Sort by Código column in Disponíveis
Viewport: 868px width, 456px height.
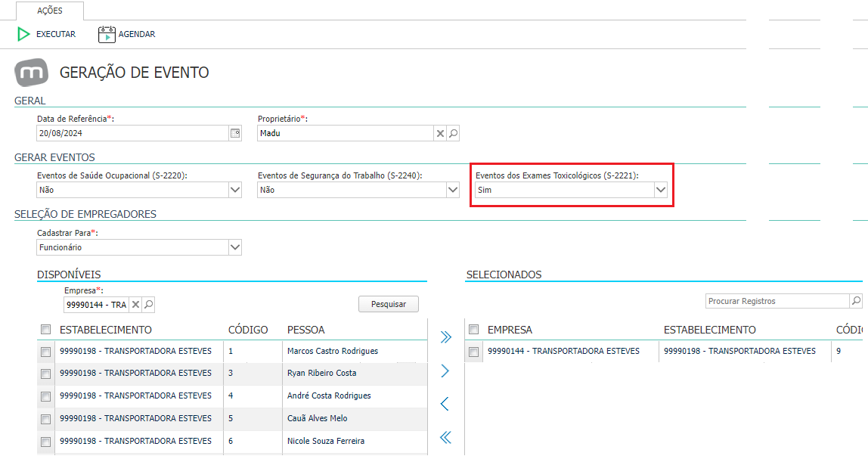click(x=248, y=330)
